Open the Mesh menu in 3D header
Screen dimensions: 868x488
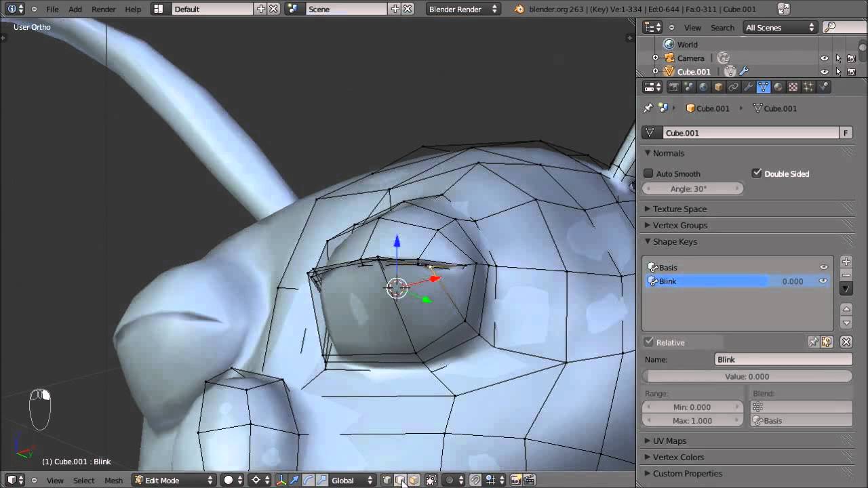(113, 480)
